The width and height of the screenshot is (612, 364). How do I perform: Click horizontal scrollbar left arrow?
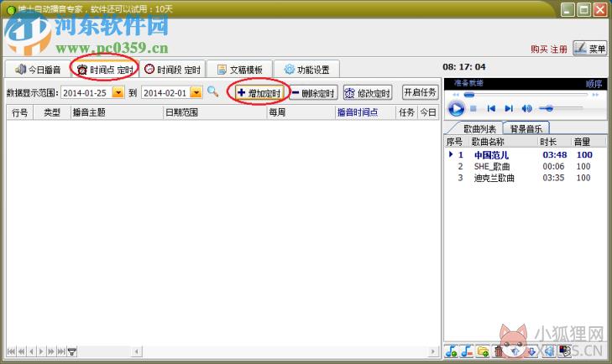pos(136,351)
